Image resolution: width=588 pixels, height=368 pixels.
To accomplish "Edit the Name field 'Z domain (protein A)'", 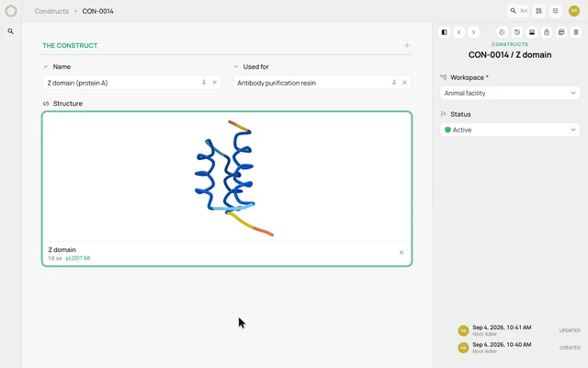I will 131,83.
